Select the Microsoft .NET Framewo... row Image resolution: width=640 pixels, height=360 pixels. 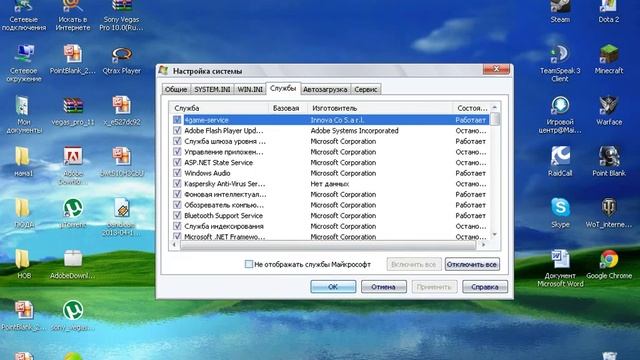pyautogui.click(x=330, y=236)
